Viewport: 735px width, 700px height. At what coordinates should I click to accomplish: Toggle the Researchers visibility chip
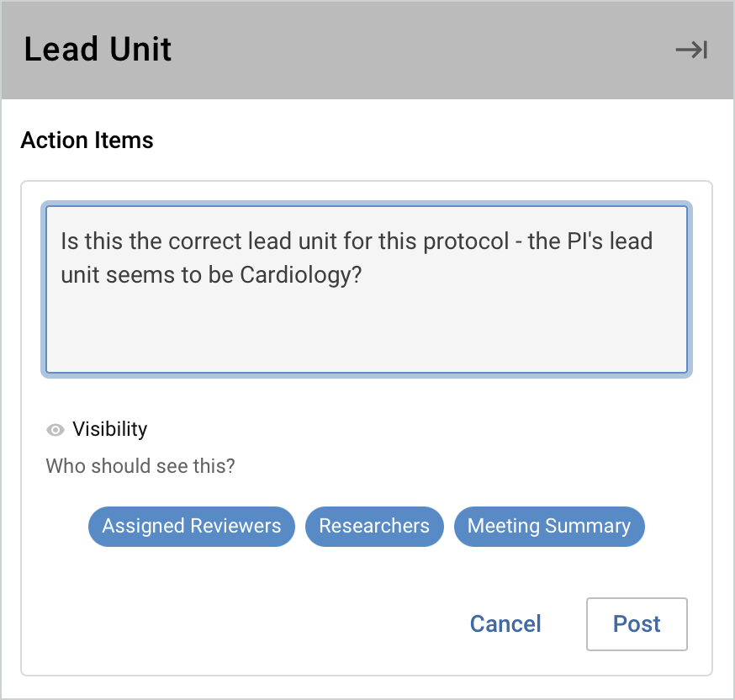click(374, 527)
